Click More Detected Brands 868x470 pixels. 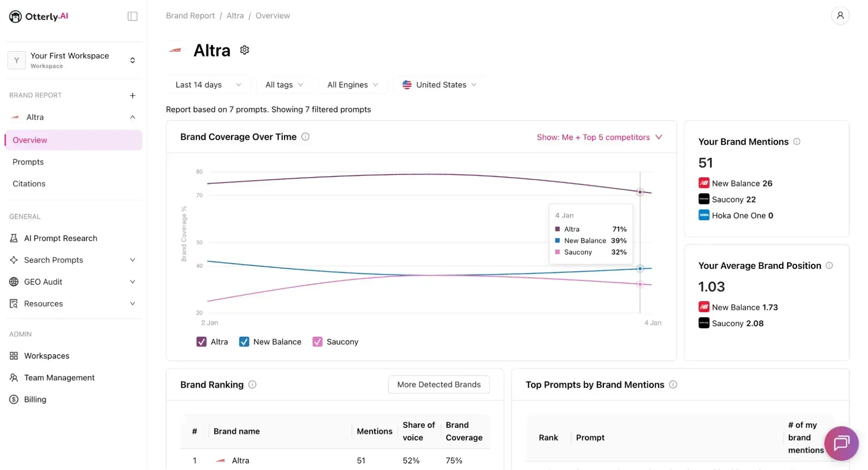coord(438,384)
